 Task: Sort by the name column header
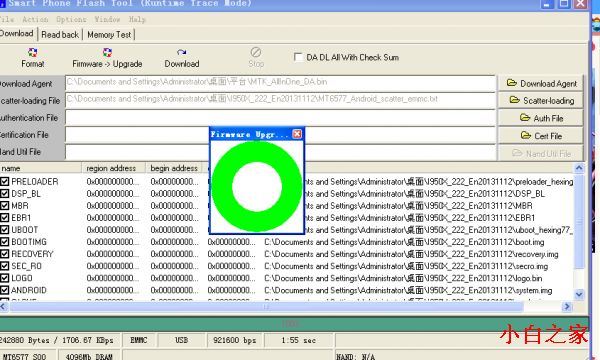point(41,168)
